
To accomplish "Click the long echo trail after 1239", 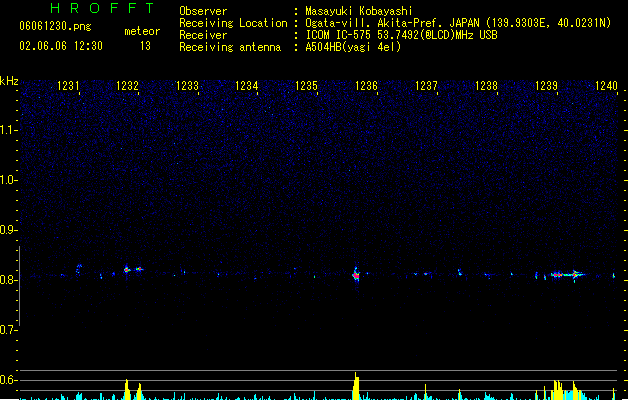I will pyautogui.click(x=568, y=275).
